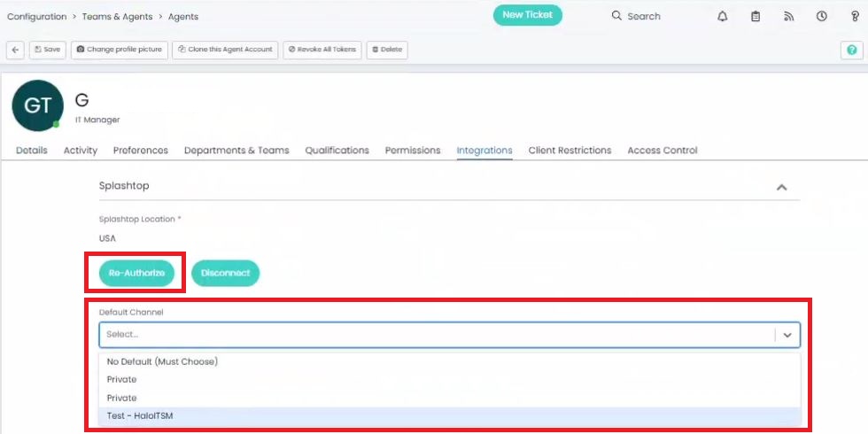
Task: Open Departments & Teams tab
Action: tap(236, 151)
